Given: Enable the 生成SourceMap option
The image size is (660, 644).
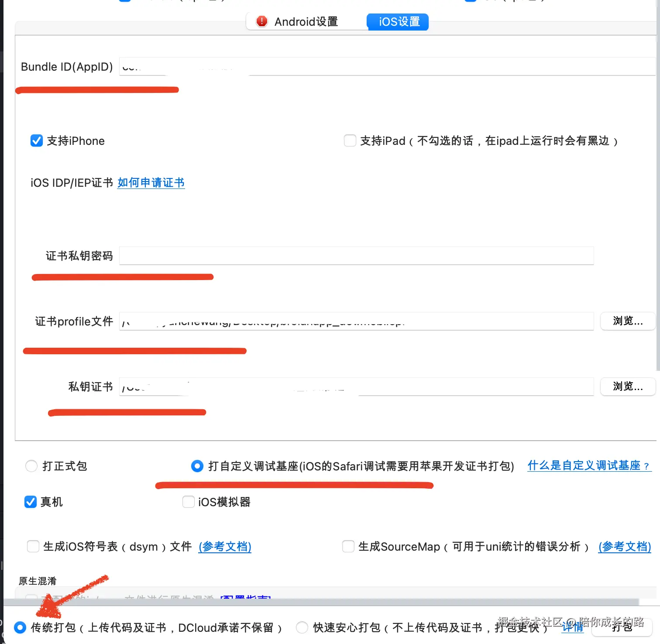Looking at the screenshot, I should coord(348,546).
